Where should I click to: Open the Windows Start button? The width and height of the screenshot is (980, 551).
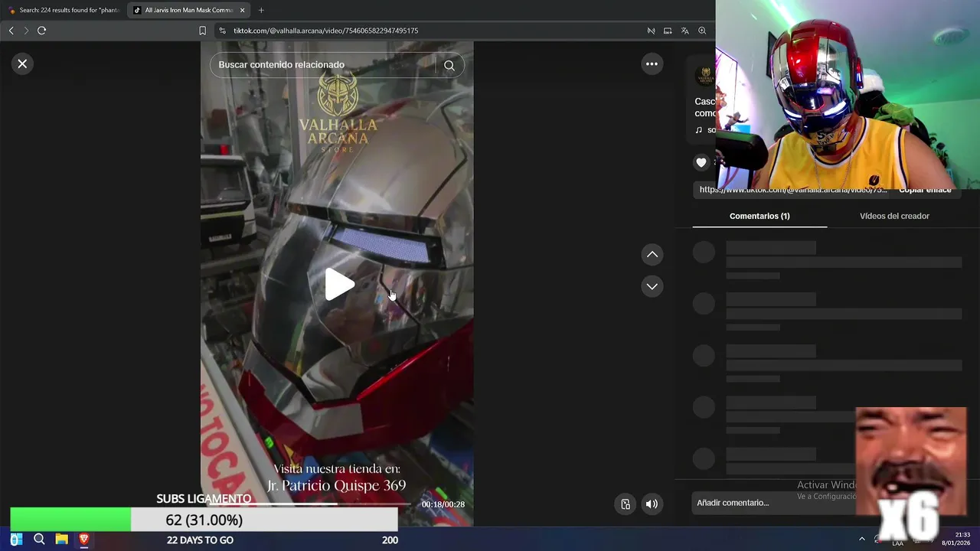(16, 540)
